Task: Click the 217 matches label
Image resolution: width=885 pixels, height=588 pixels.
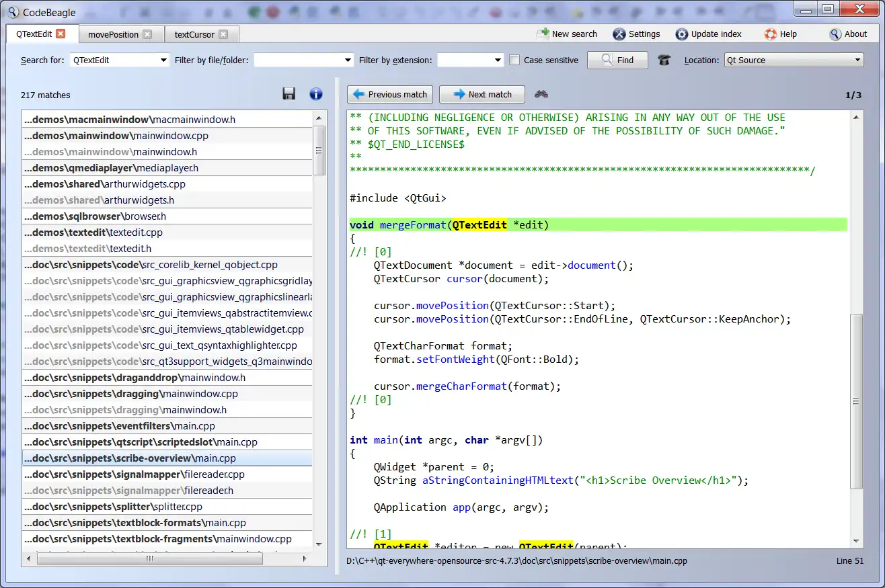Action: 45,95
